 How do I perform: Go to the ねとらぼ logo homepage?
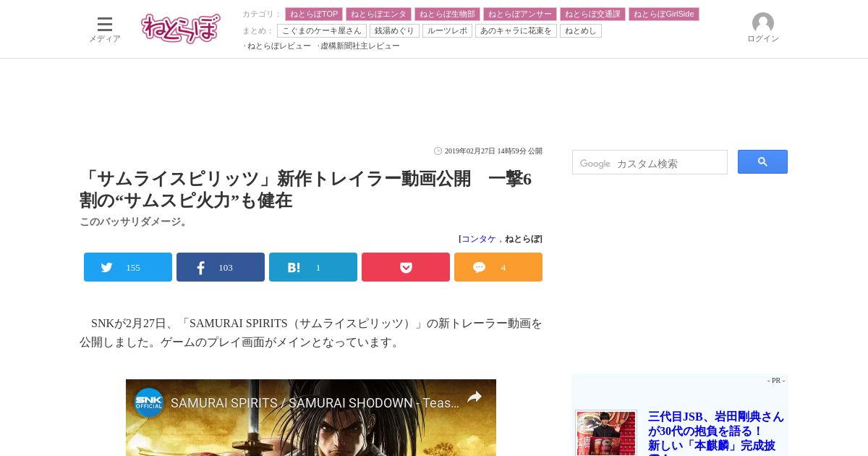tap(181, 29)
